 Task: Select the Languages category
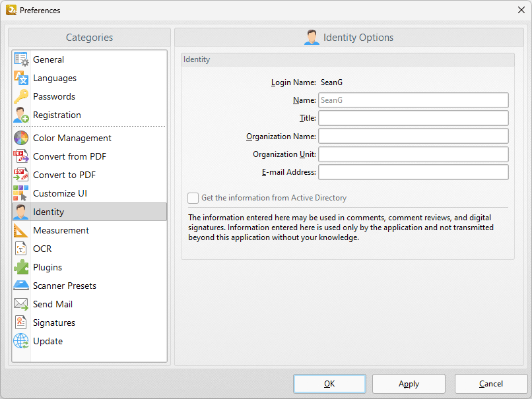(x=90, y=78)
